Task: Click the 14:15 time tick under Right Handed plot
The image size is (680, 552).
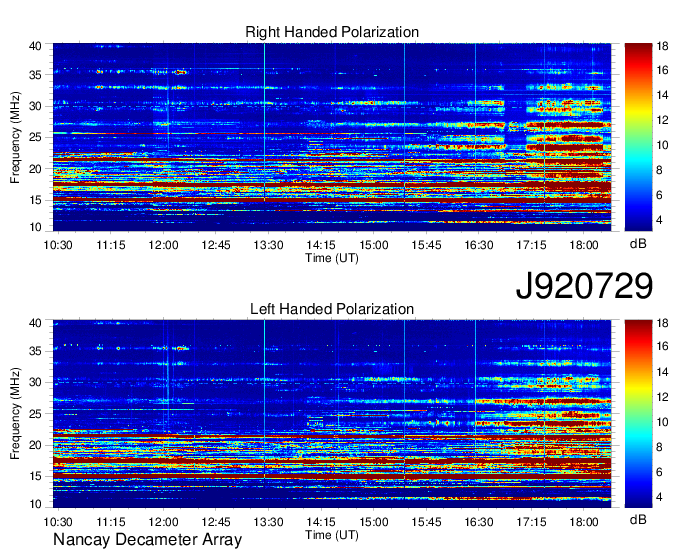Action: (321, 245)
